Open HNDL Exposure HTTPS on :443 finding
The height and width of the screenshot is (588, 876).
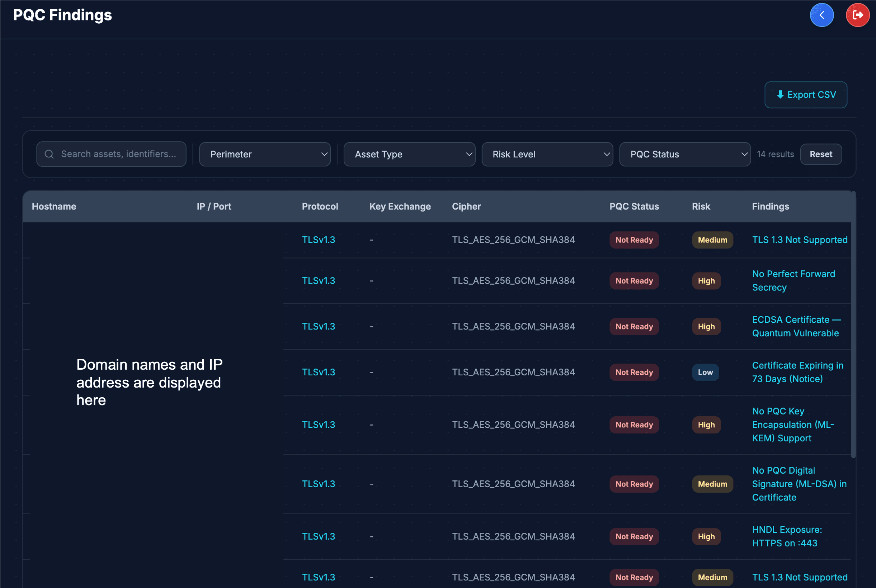click(x=787, y=537)
